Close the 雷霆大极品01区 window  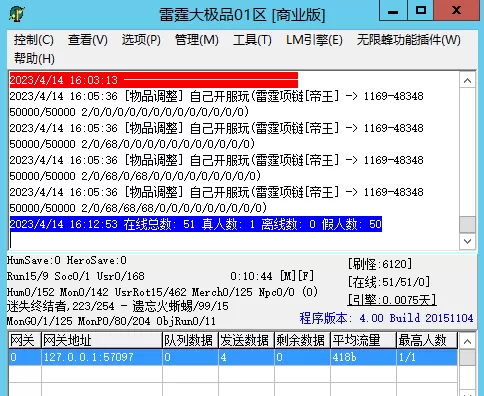pyautogui.click(x=457, y=10)
